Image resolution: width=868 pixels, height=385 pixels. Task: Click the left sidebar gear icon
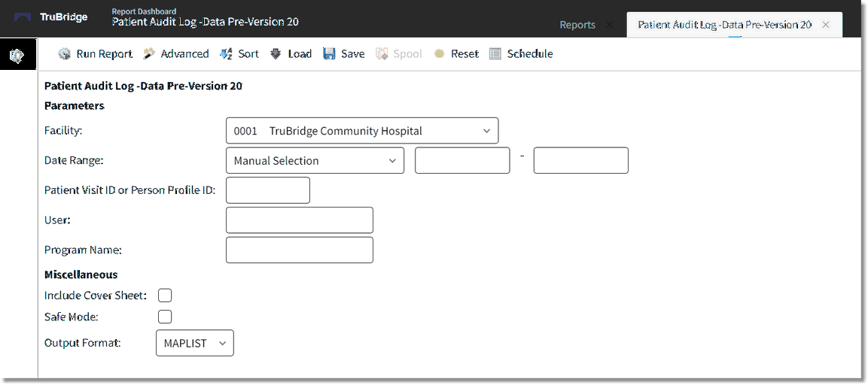click(17, 56)
